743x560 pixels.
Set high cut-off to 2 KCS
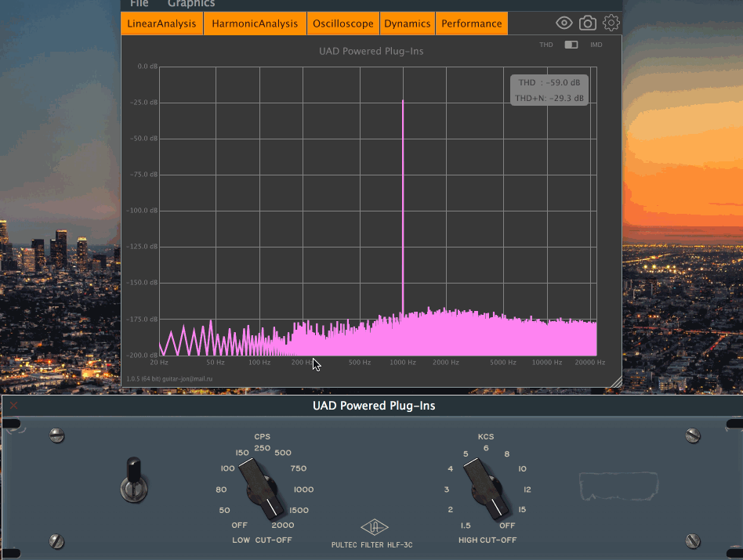click(450, 509)
